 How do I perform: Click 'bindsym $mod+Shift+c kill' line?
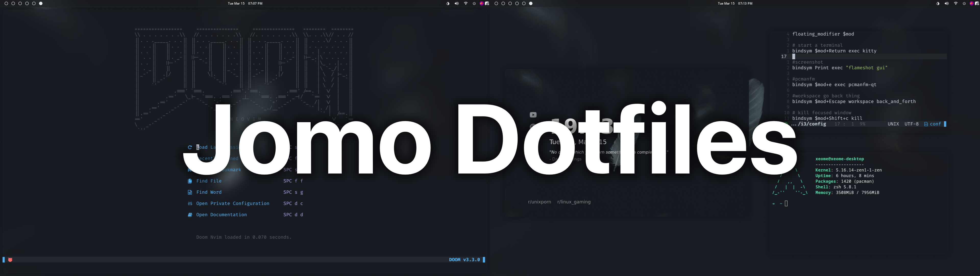tap(827, 118)
